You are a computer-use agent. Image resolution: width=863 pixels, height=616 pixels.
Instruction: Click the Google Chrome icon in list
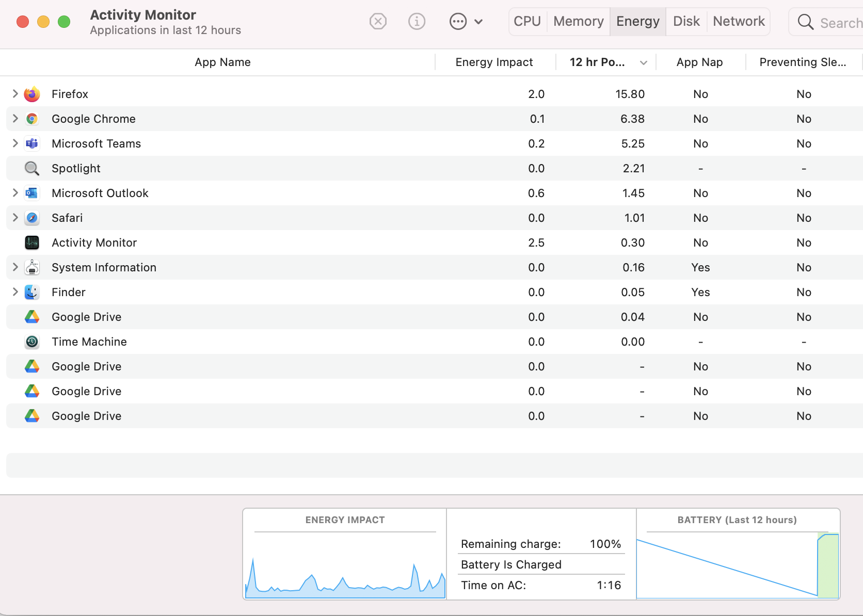[x=32, y=119]
